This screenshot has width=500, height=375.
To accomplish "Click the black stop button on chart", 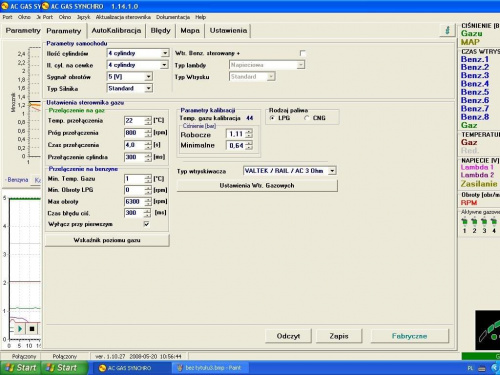I will [32, 329].
